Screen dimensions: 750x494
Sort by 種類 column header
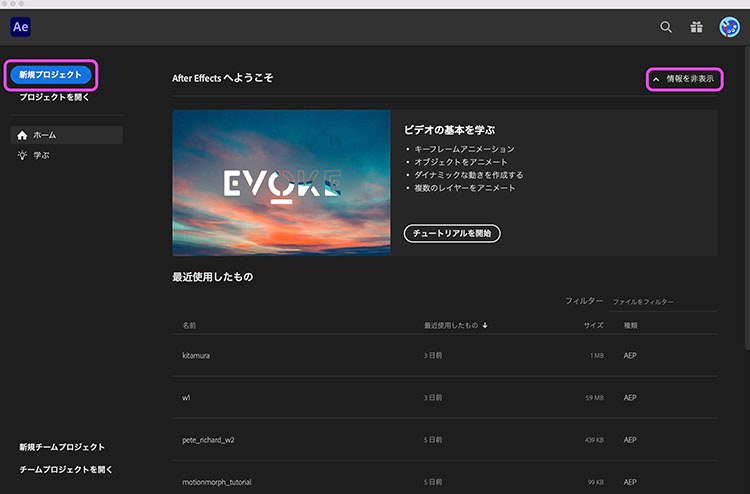click(630, 325)
